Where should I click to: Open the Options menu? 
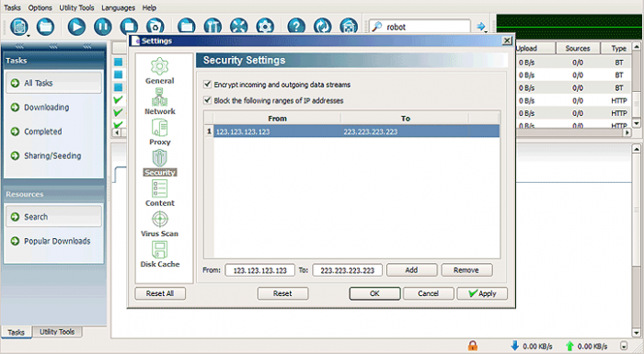tap(40, 7)
